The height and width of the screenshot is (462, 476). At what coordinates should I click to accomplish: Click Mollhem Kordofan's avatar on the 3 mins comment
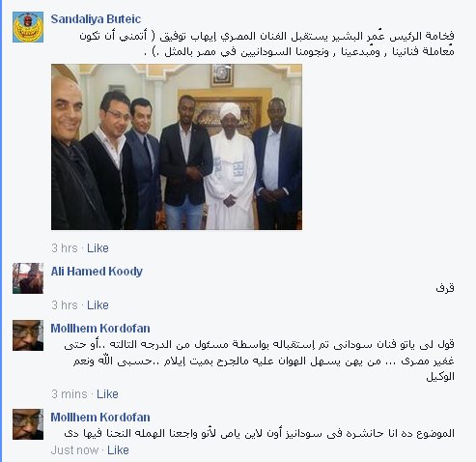click(28, 335)
